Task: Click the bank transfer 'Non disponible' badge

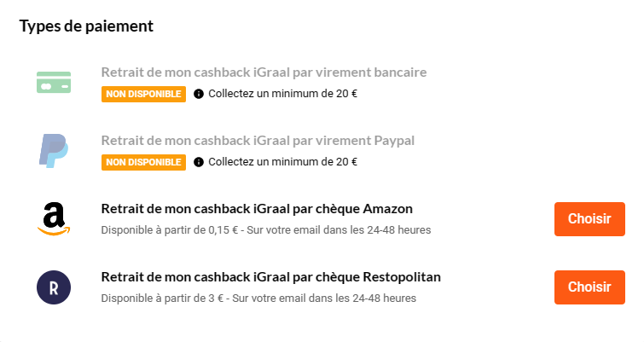Action: coord(143,94)
